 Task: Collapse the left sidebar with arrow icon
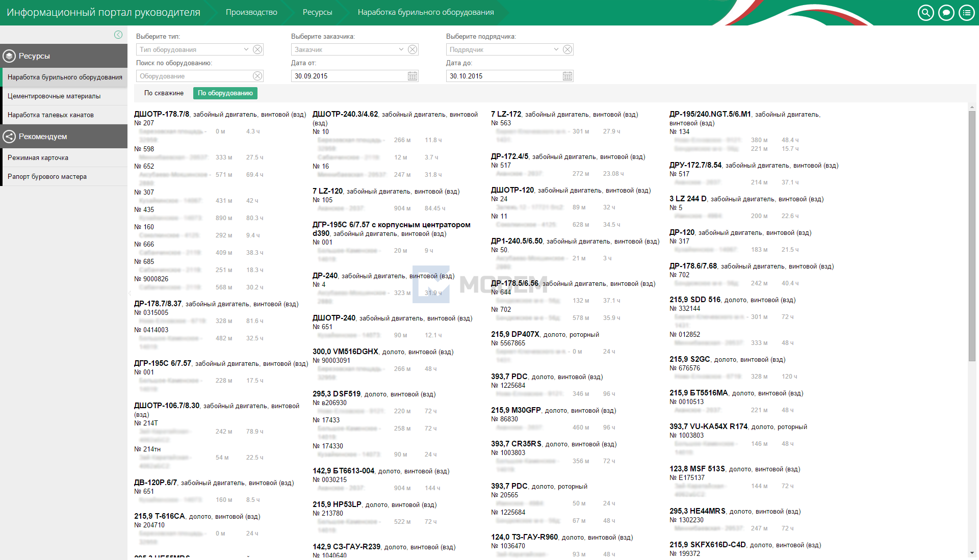coord(118,35)
